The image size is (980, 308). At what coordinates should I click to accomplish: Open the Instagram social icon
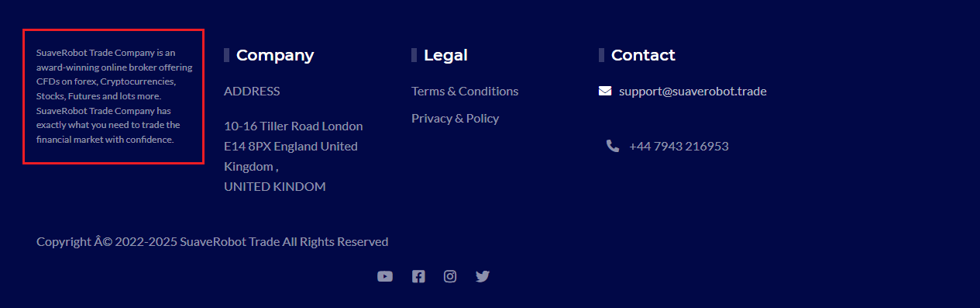(450, 276)
